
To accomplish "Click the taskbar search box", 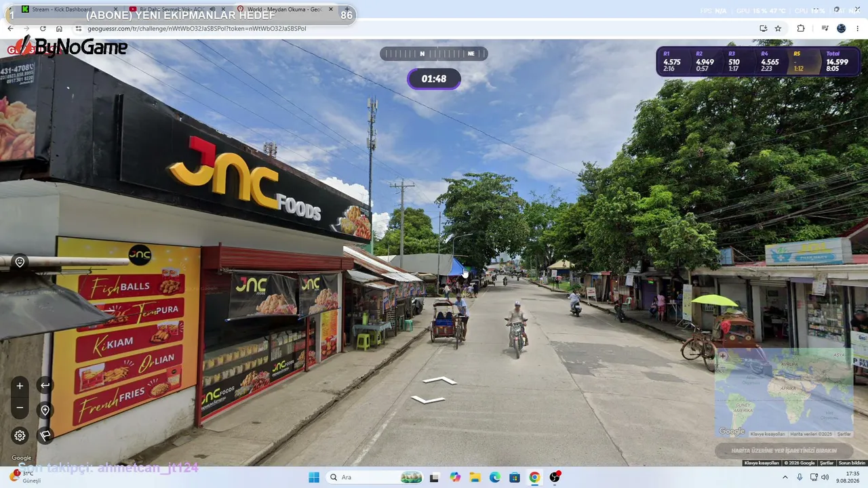I will [374, 477].
